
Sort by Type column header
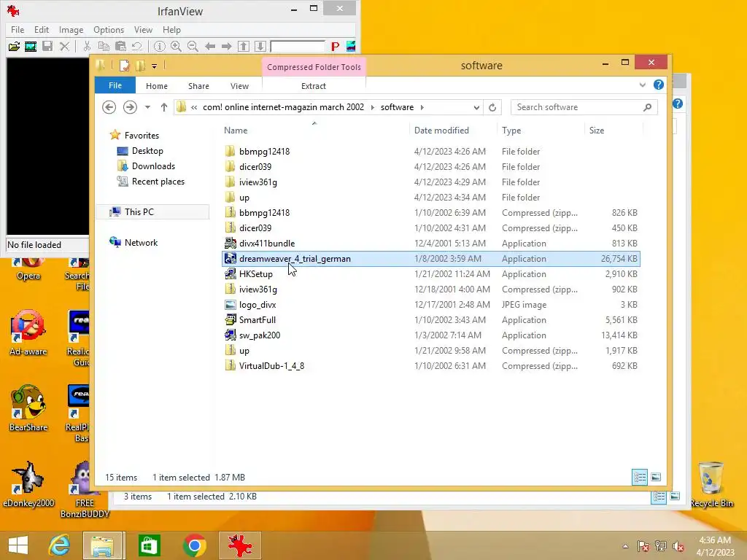pyautogui.click(x=511, y=131)
